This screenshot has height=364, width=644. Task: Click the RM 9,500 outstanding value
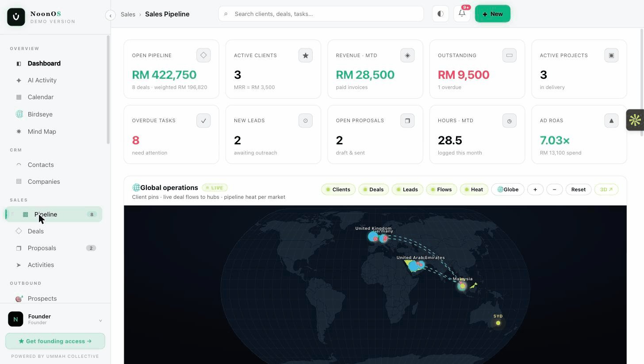point(464,75)
